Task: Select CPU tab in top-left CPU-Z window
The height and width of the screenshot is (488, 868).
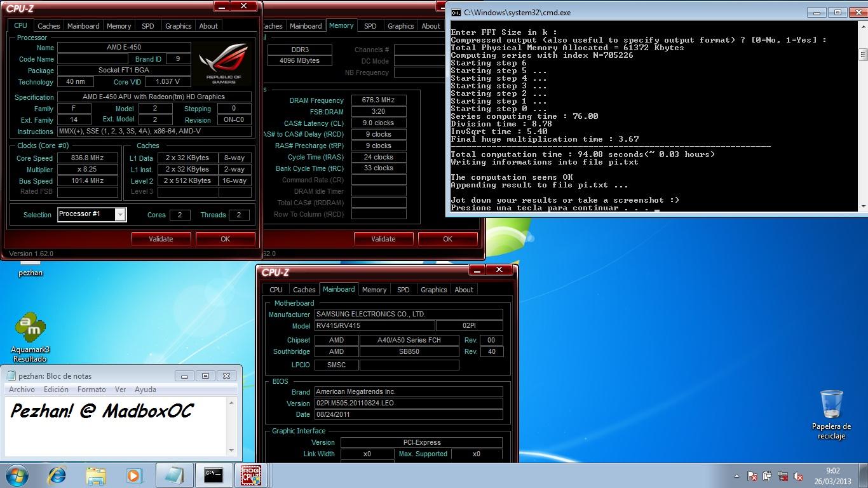Action: 20,25
